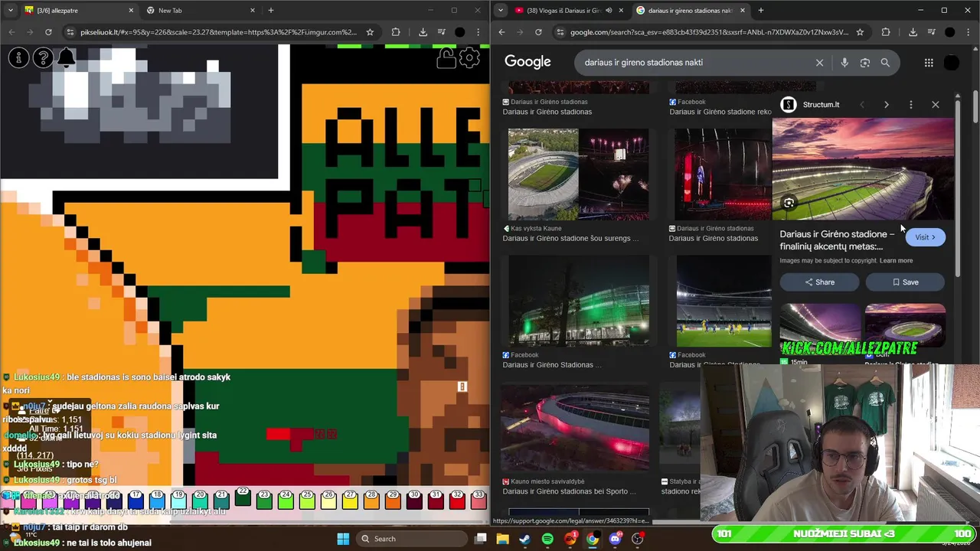Open Google Lens image search icon
The height and width of the screenshot is (551, 980).
click(x=865, y=63)
